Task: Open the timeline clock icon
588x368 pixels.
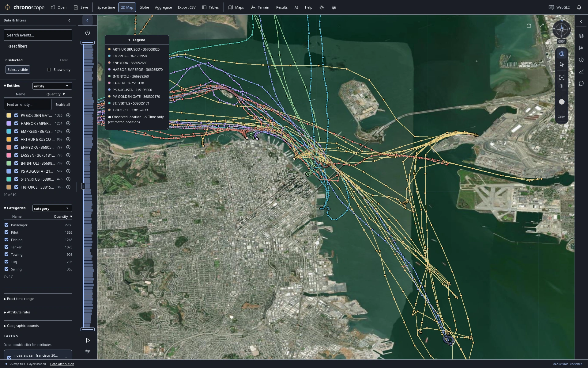Action: click(88, 33)
